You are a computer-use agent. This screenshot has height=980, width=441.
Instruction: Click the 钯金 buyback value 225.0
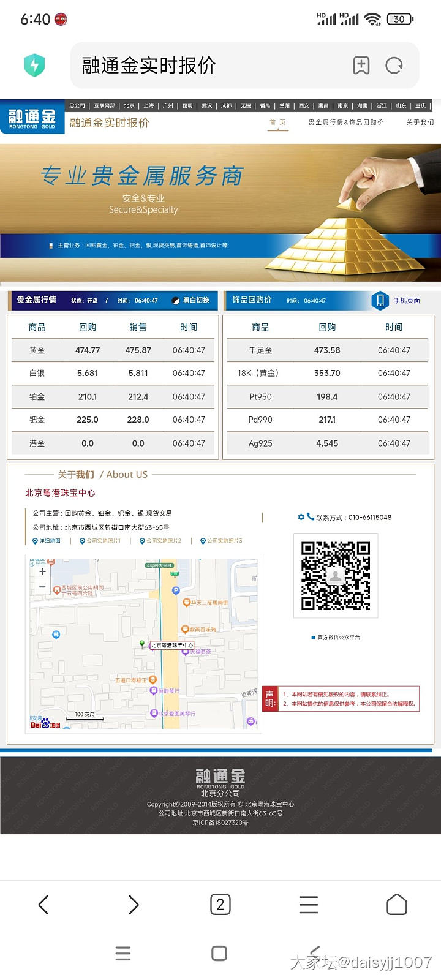[88, 420]
